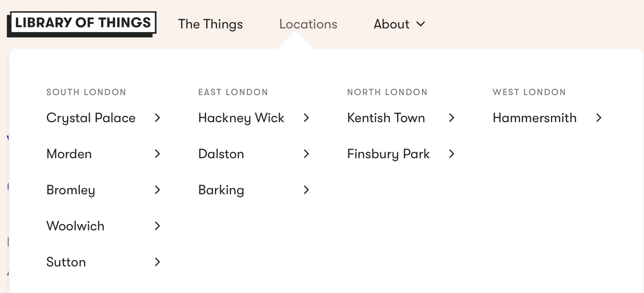Select the Locations menu item
The height and width of the screenshot is (293, 644).
pyautogui.click(x=308, y=24)
